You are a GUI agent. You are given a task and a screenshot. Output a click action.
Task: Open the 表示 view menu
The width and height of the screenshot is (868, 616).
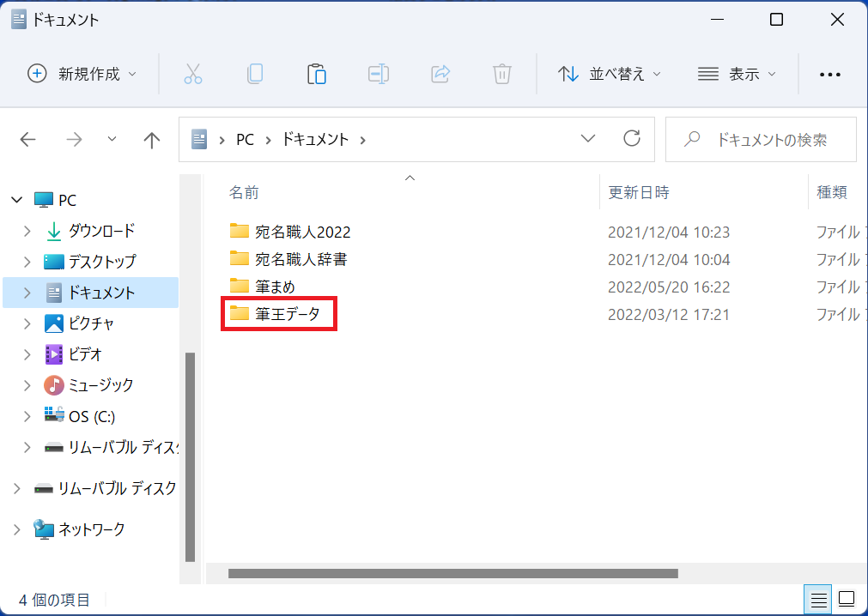(737, 74)
